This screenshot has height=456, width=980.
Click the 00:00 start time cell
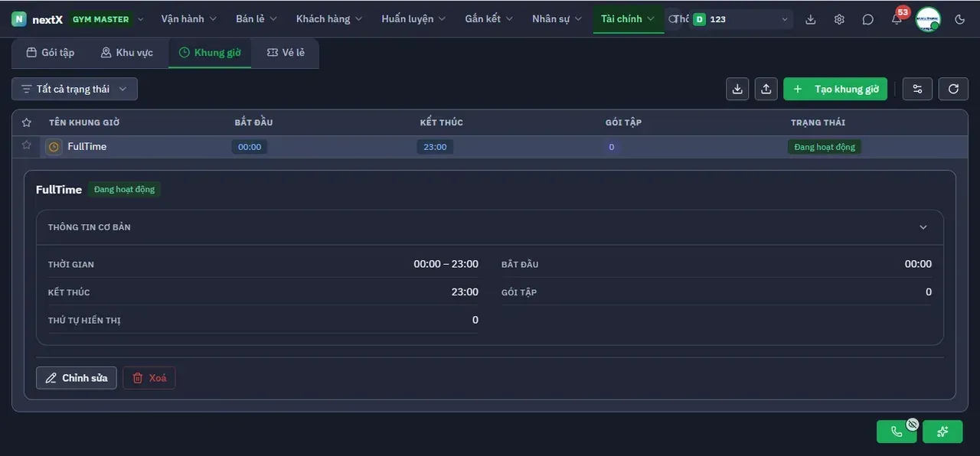point(250,147)
